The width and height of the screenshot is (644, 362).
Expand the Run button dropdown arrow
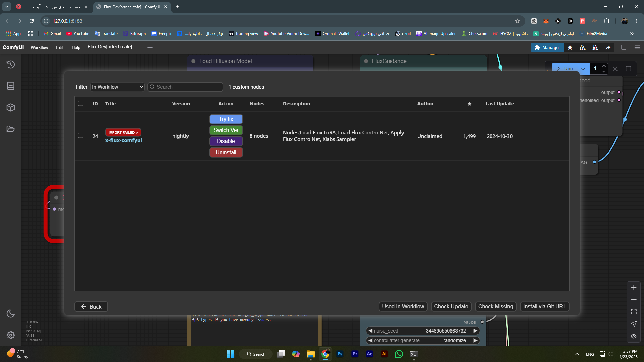click(583, 69)
